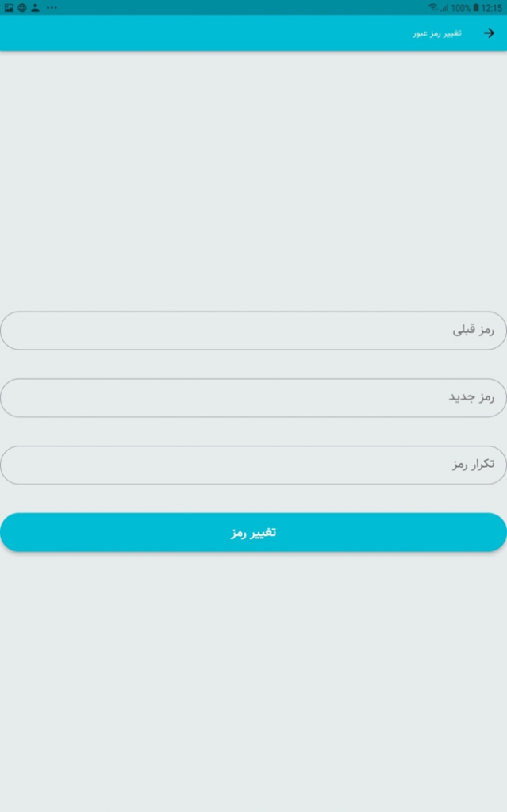This screenshot has height=812, width=507.
Task: Tap the globe icon in status bar
Action: click(x=22, y=8)
